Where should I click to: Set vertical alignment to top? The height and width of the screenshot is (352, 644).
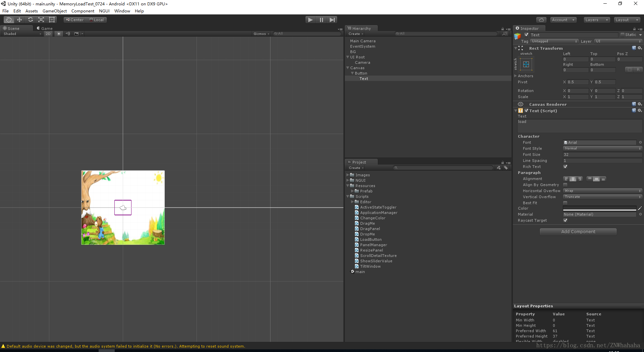pos(590,179)
